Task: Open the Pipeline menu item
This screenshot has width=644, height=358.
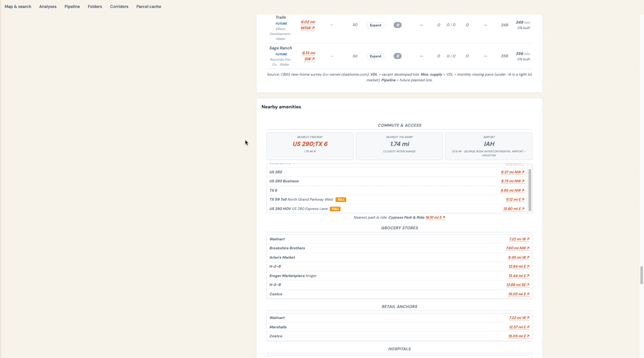Action: point(72,6)
